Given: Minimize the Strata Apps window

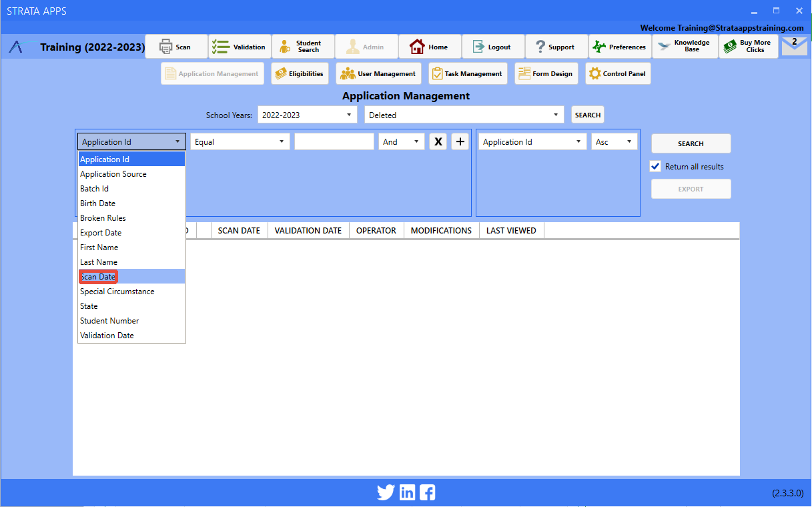Looking at the screenshot, I should (x=754, y=11).
